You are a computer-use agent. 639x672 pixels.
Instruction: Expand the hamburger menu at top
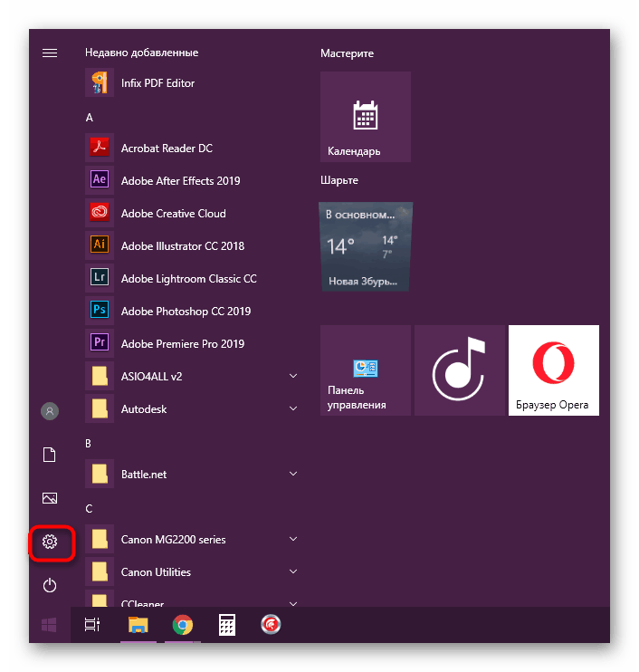[x=50, y=53]
